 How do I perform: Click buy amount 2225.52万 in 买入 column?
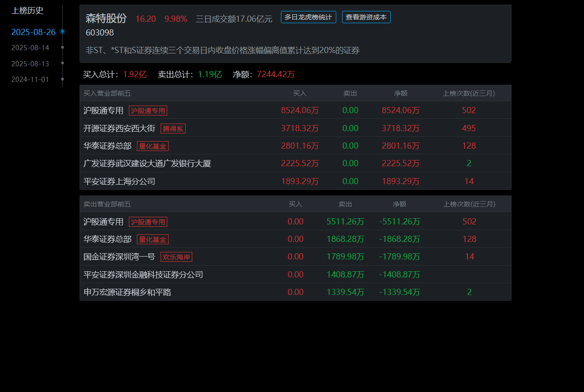tap(300, 163)
